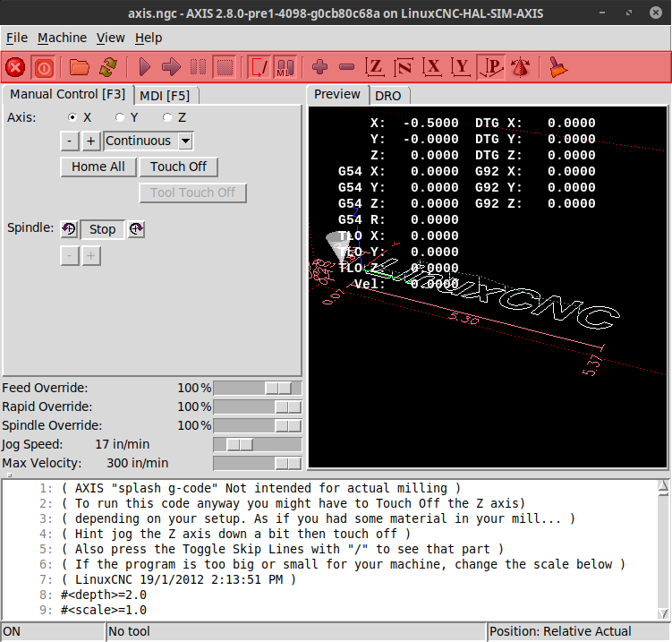Adjust Max Velocity slider
The image size is (672, 642).
click(x=258, y=464)
